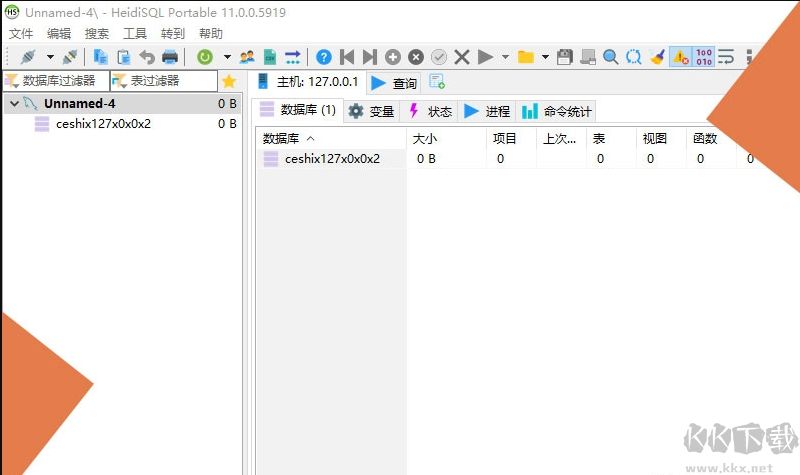The height and width of the screenshot is (475, 800).
Task: Click the yellow load SQL file folder
Action: (526, 57)
